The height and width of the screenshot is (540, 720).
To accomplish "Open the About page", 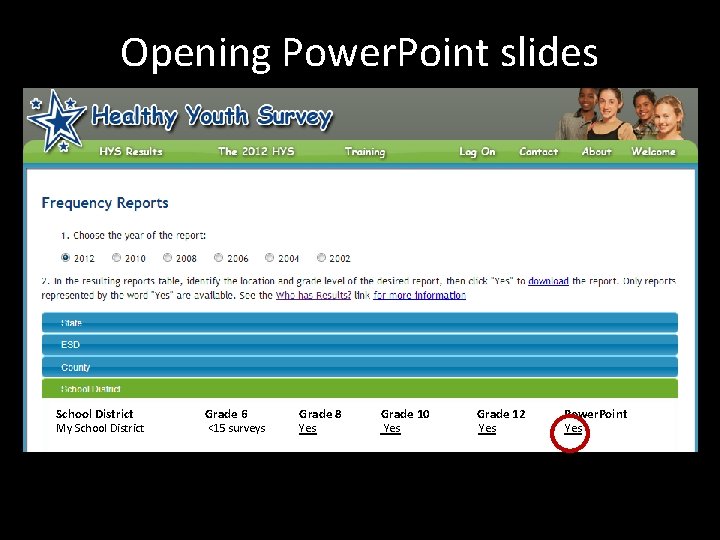I will pos(596,152).
